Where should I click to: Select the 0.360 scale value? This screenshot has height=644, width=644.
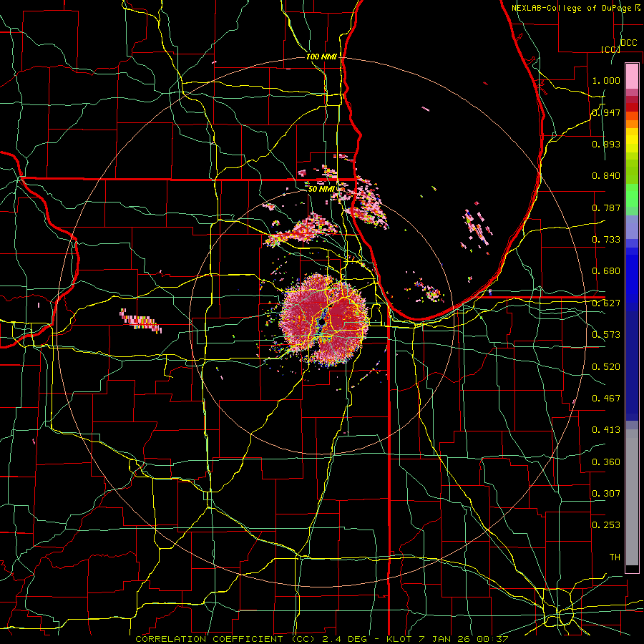[x=606, y=462]
